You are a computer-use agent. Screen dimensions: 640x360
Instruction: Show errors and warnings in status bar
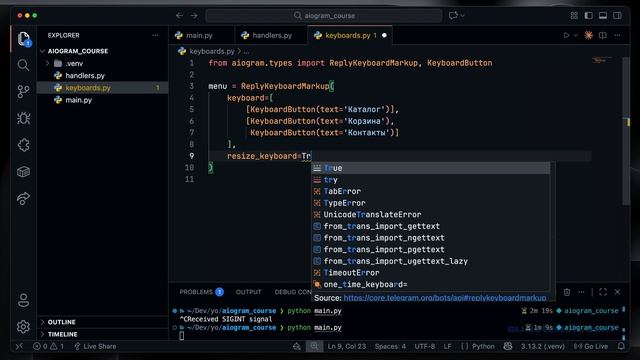tap(48, 347)
